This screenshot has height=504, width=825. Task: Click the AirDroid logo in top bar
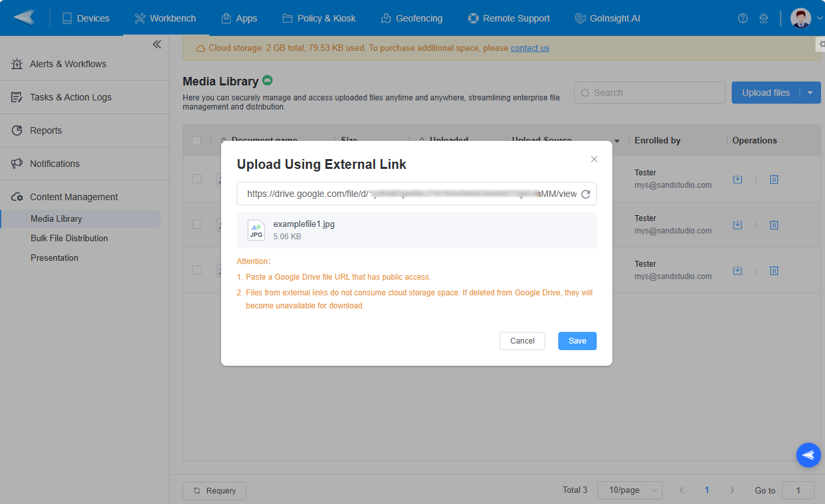24,18
